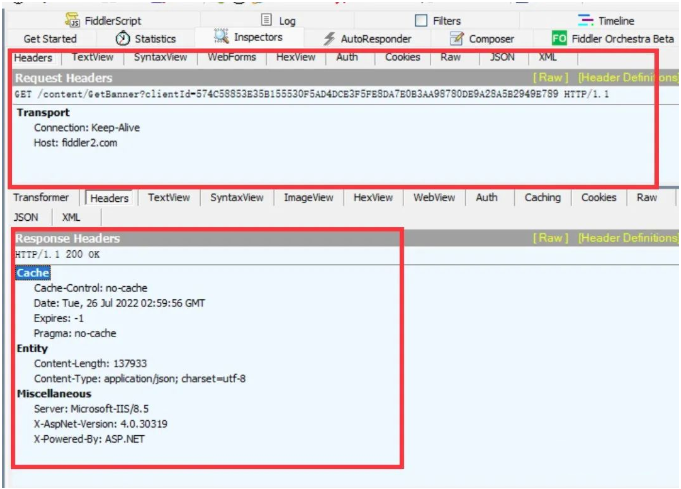The width and height of the screenshot is (681, 489).
Task: Open the Timeline tab
Action: point(606,20)
